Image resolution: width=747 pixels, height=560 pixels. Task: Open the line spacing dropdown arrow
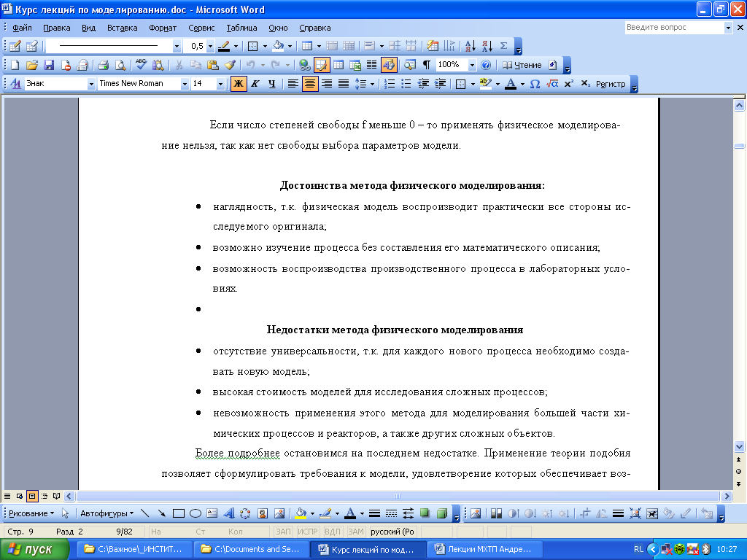coord(372,84)
